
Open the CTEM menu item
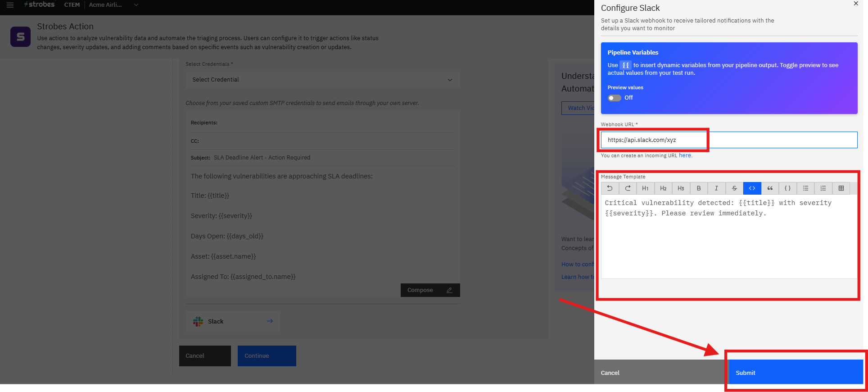point(72,5)
